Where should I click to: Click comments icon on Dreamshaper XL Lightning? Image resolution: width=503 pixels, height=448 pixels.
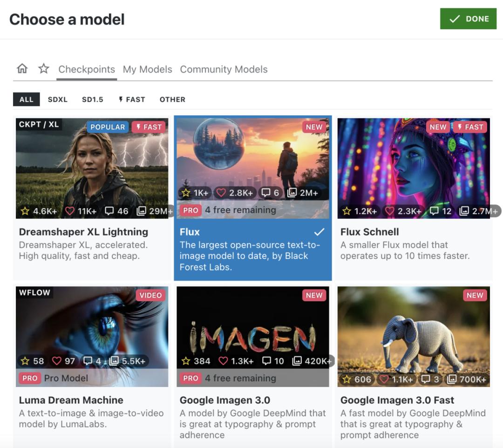click(x=109, y=211)
